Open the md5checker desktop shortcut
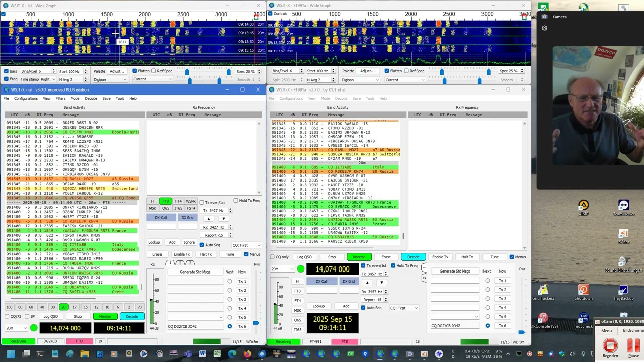Image resolution: width=644 pixels, height=362 pixels. click(583, 321)
